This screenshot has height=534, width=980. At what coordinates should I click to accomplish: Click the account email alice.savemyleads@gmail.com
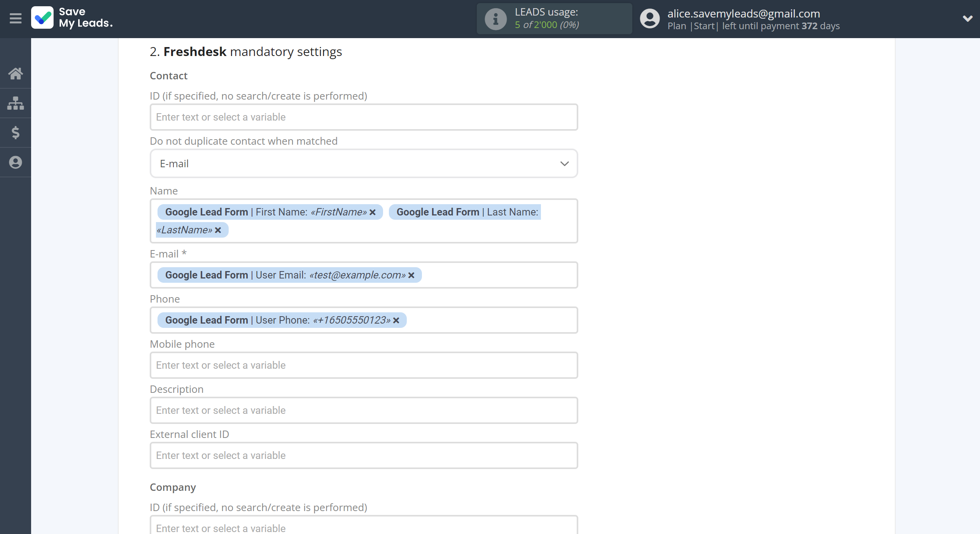click(744, 14)
